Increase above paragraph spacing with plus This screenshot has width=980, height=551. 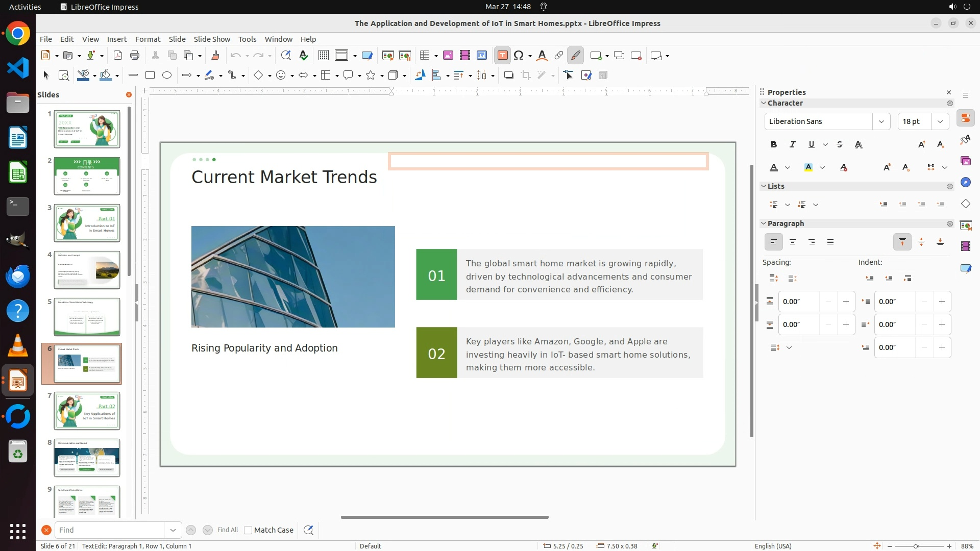(x=846, y=302)
